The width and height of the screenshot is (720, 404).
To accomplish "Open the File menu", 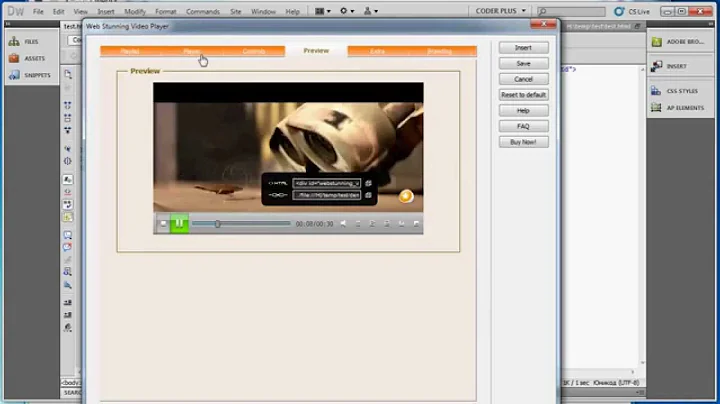I will [38, 11].
